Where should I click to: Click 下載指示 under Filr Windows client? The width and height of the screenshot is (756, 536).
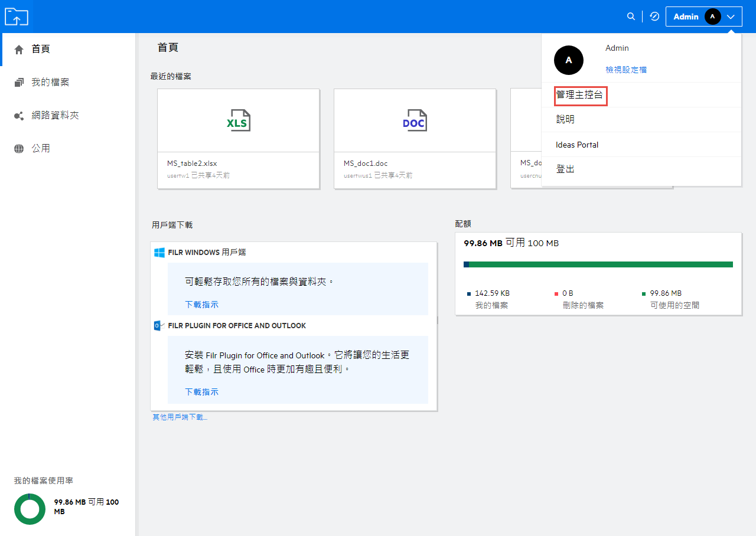(x=201, y=305)
